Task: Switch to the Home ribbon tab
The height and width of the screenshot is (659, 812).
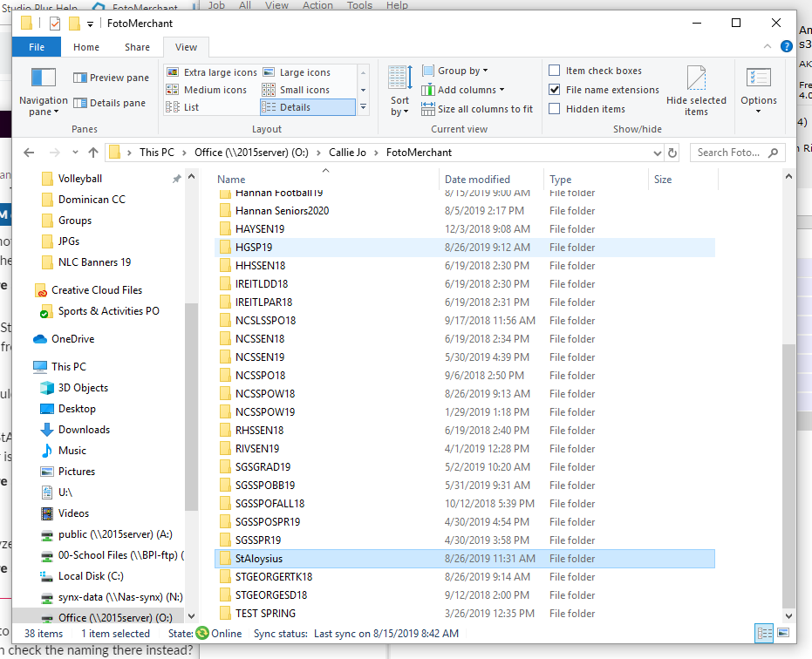Action: 86,47
